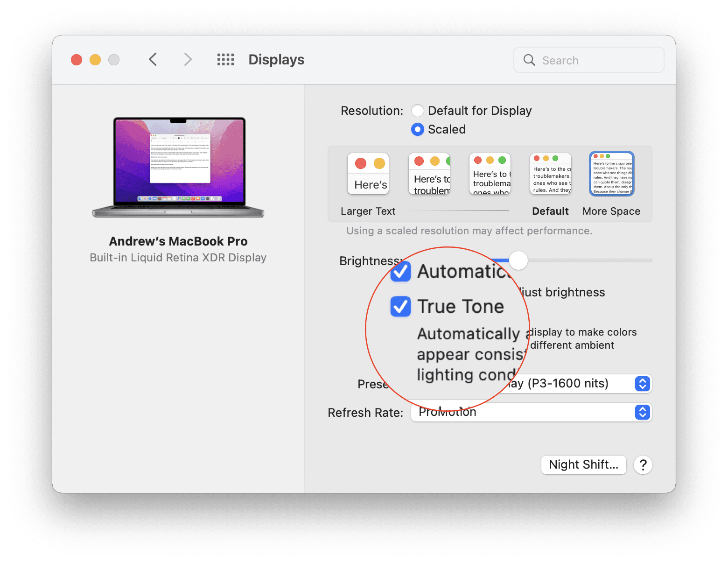
Task: Choose the second scaled resolution thumbnail
Action: (x=429, y=174)
